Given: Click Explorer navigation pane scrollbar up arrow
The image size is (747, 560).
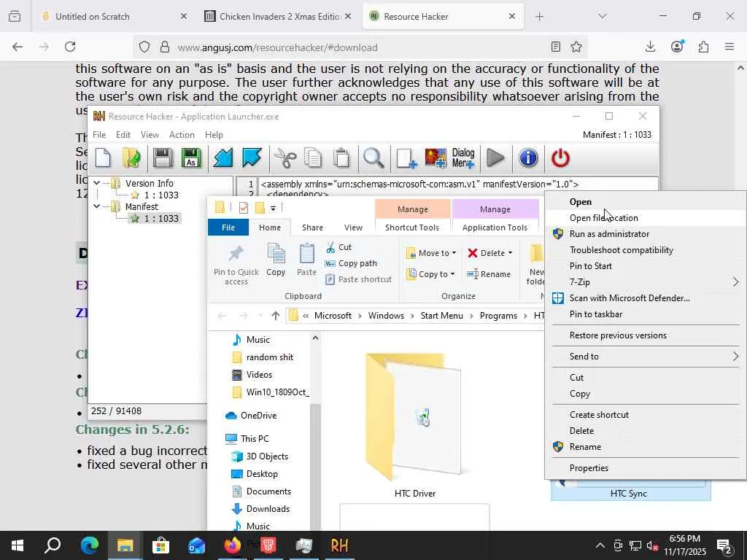Looking at the screenshot, I should click(x=315, y=338).
